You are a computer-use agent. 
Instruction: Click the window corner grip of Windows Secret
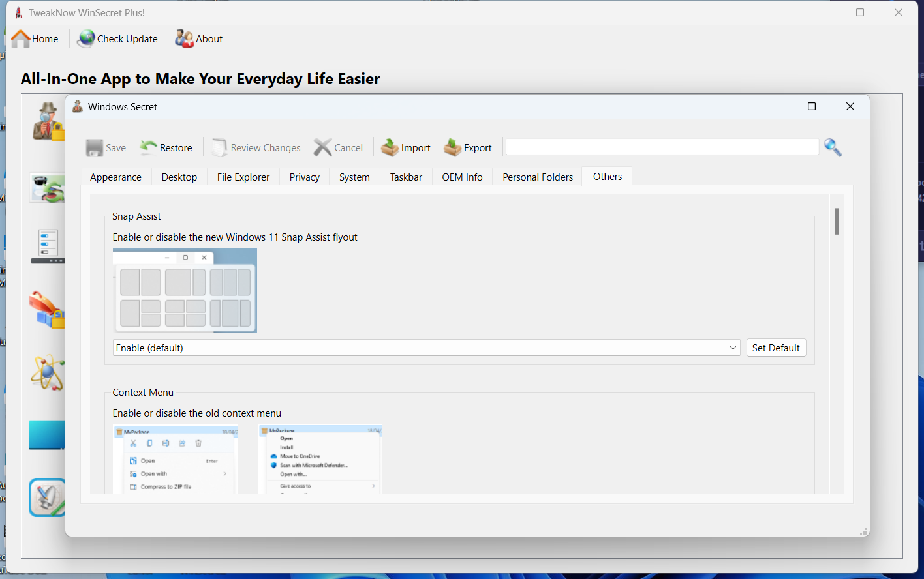(864, 532)
